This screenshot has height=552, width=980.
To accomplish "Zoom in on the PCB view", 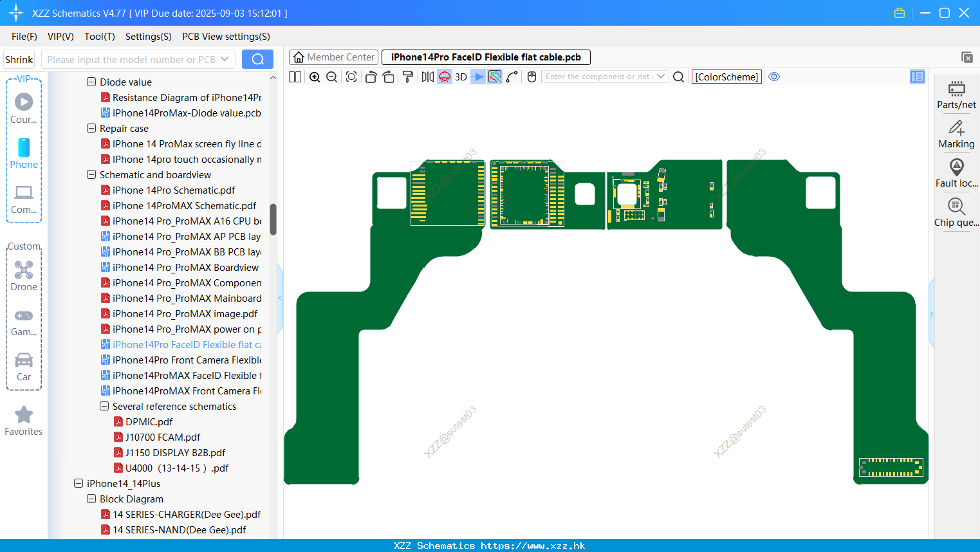I will click(x=315, y=77).
